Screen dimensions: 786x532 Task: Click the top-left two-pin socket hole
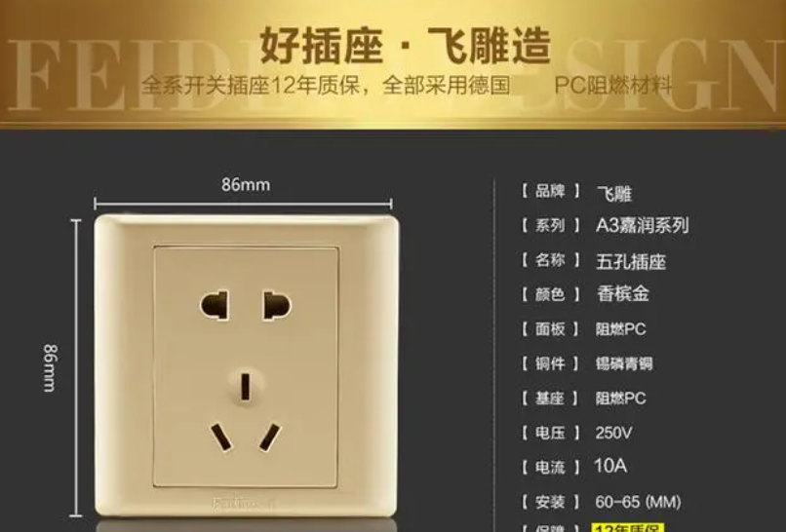(216, 305)
